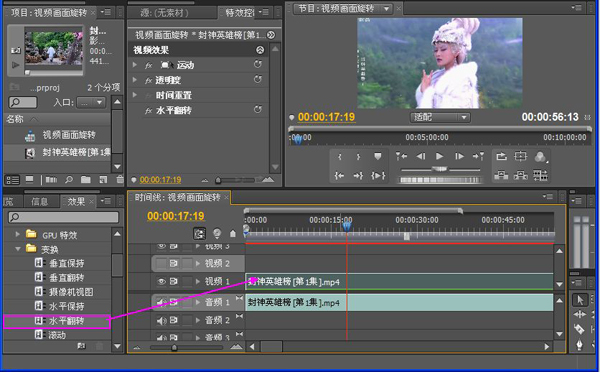Select the Pen tool
Viewport: 600px width, 372px height.
580,344
